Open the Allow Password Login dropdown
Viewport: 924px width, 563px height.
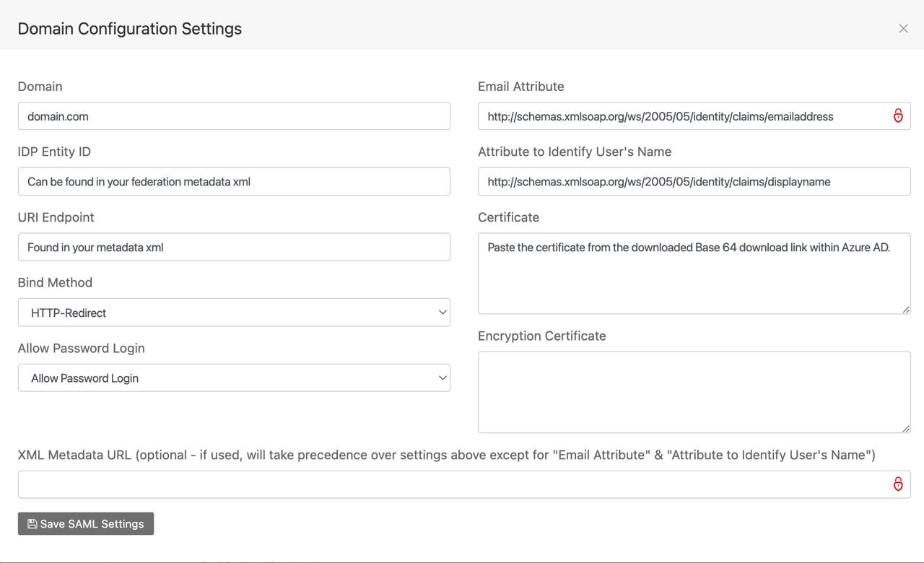click(234, 377)
